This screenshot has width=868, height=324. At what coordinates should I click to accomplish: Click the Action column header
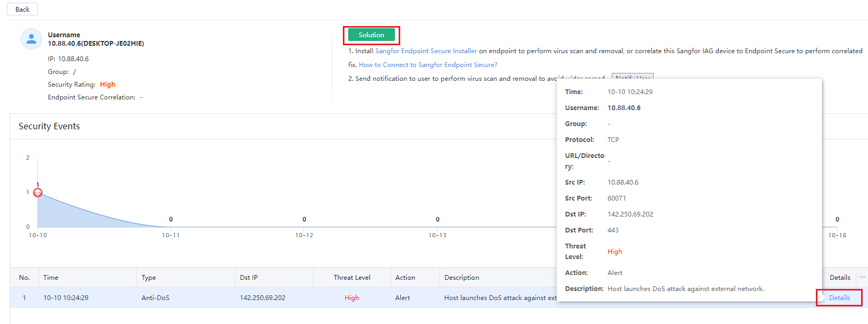click(x=405, y=278)
